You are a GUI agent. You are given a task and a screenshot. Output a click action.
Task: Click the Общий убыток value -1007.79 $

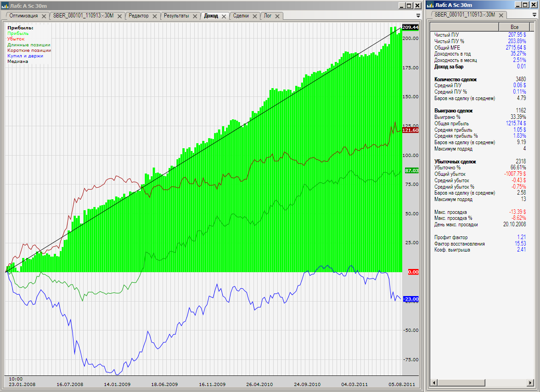pos(515,174)
